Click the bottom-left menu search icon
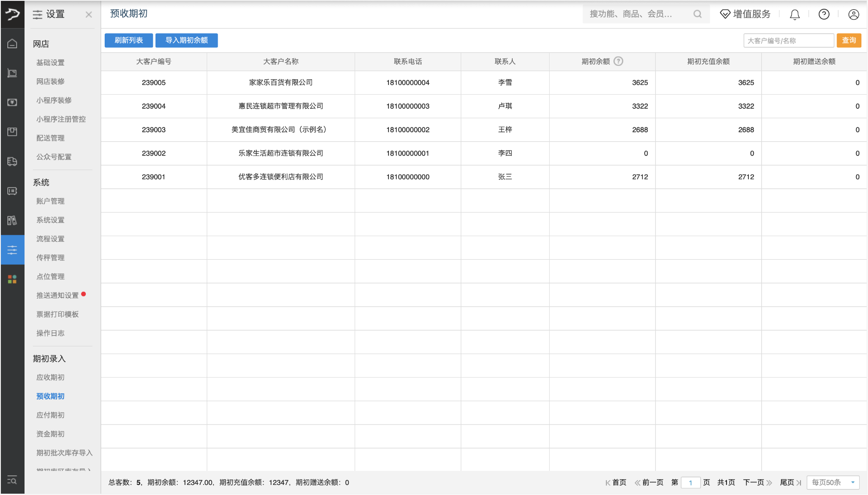Viewport: 868px width, 495px height. pyautogui.click(x=12, y=480)
